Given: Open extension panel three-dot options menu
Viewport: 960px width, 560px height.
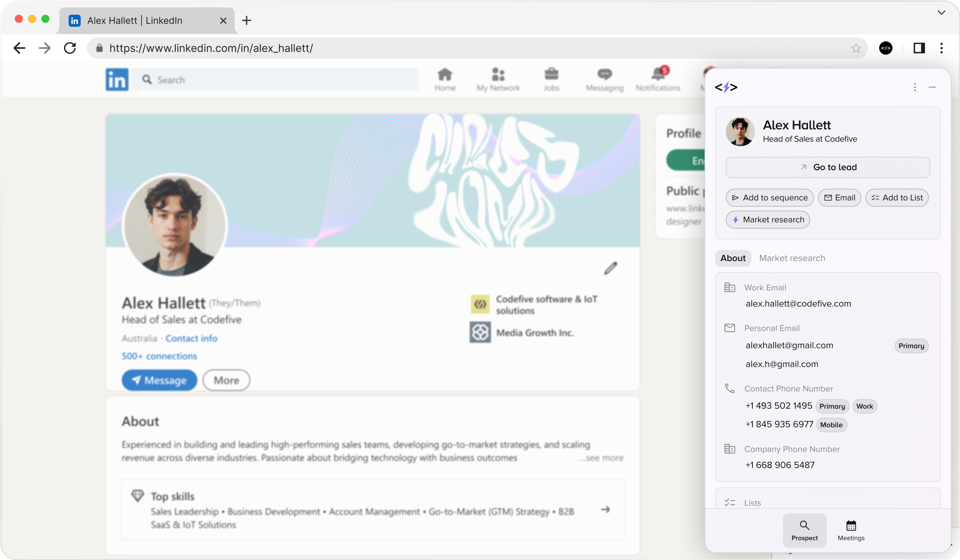Looking at the screenshot, I should (915, 87).
